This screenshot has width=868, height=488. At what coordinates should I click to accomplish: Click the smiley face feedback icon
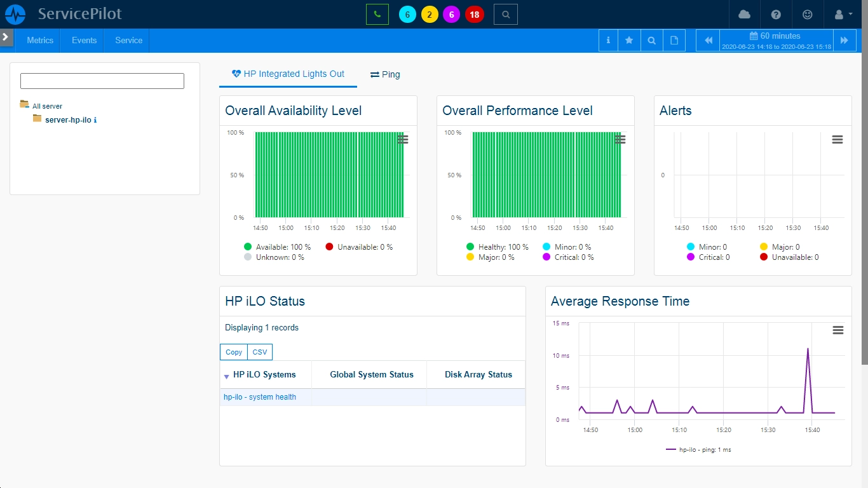tap(808, 14)
